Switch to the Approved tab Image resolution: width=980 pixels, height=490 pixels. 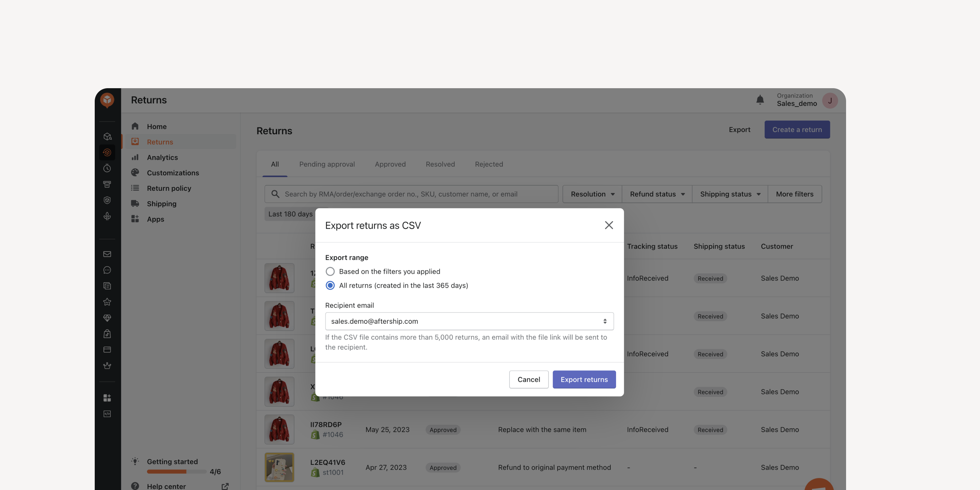click(x=390, y=164)
